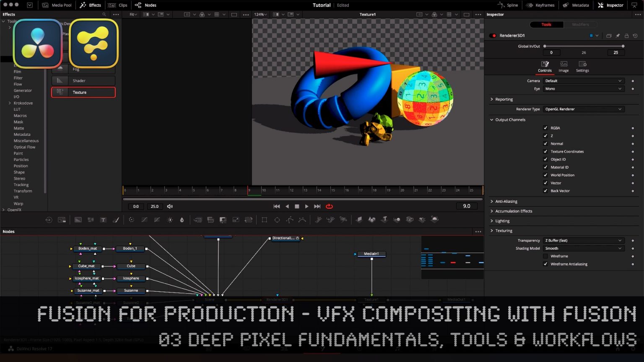Open the Spline panel from the top bar

[508, 5]
